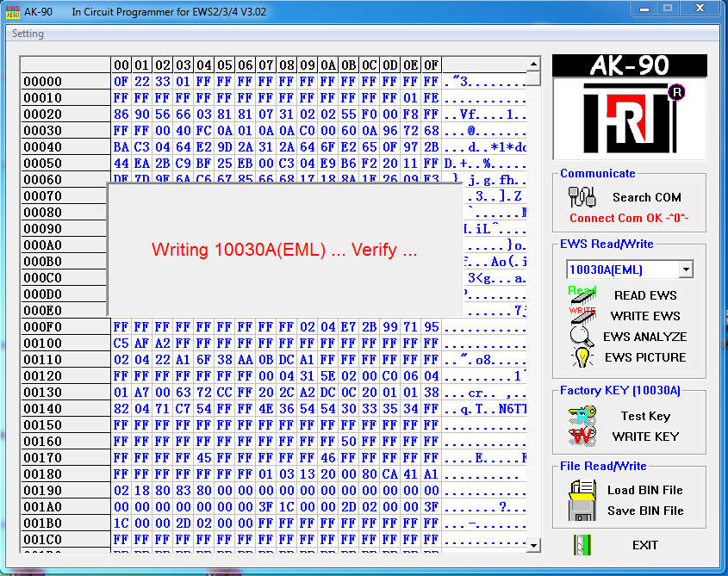The image size is (728, 576).
Task: Minimize the AK-90 window
Action: (x=644, y=9)
